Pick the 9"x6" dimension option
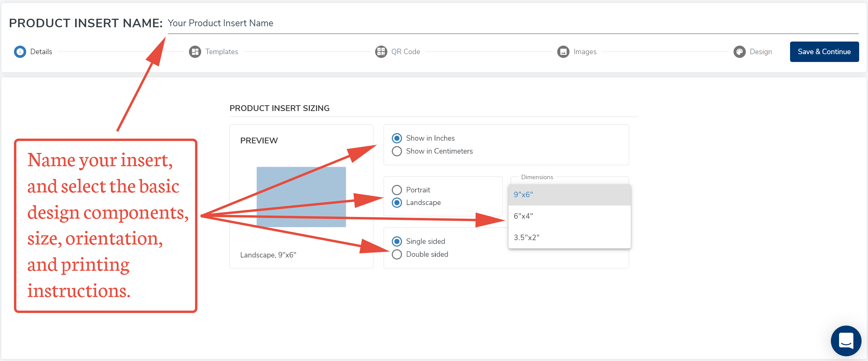This screenshot has width=868, height=361. pos(569,195)
